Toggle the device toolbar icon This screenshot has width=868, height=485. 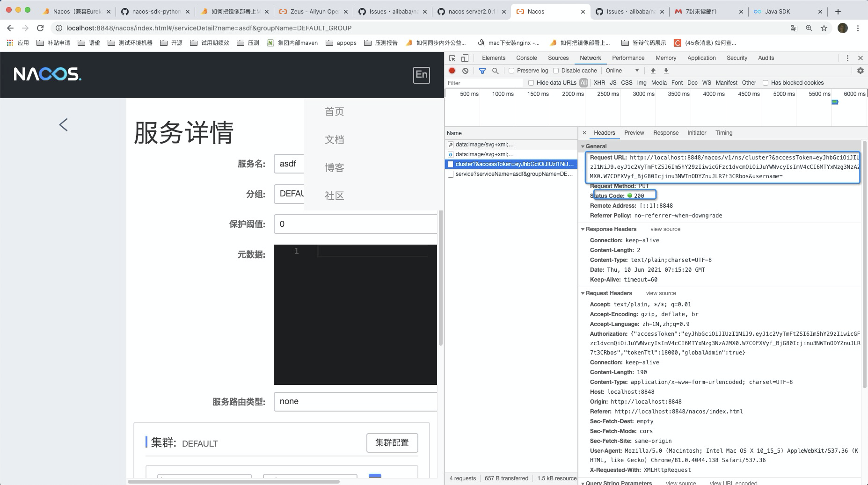point(465,58)
